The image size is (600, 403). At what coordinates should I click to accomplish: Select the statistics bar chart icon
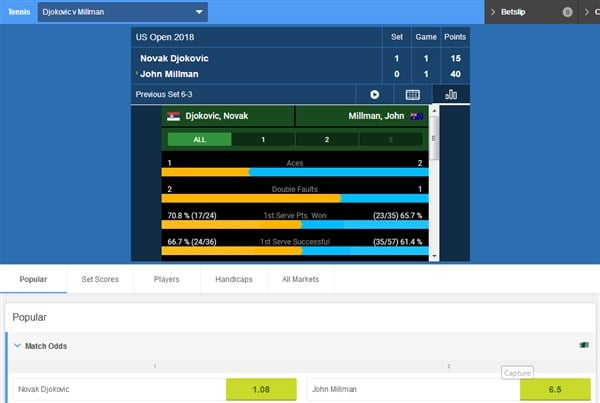pos(451,94)
